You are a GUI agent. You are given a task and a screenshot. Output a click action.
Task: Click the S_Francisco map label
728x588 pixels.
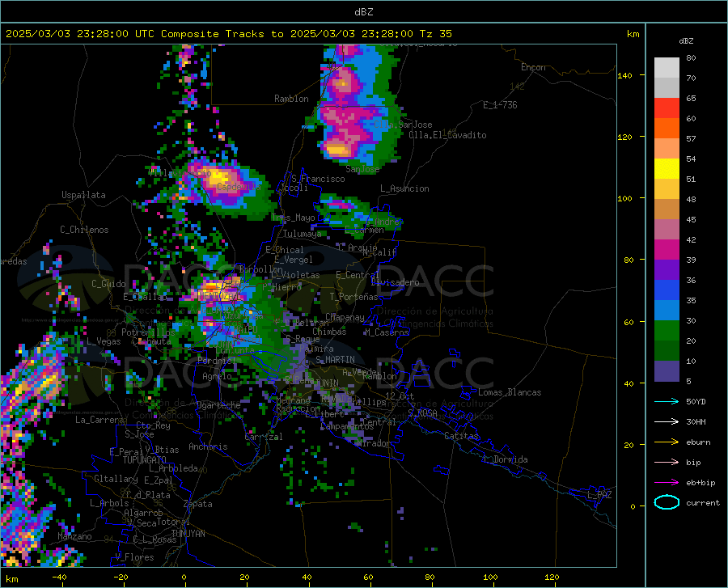[x=318, y=179]
